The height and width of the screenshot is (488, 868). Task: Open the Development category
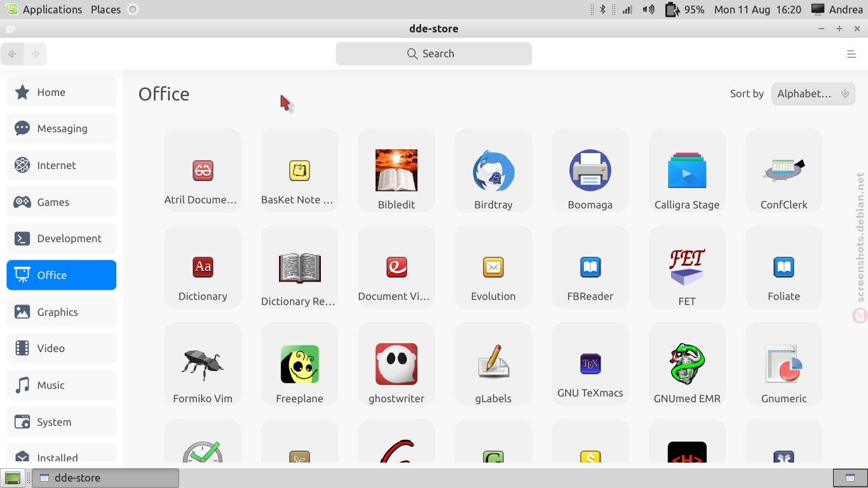point(62,238)
